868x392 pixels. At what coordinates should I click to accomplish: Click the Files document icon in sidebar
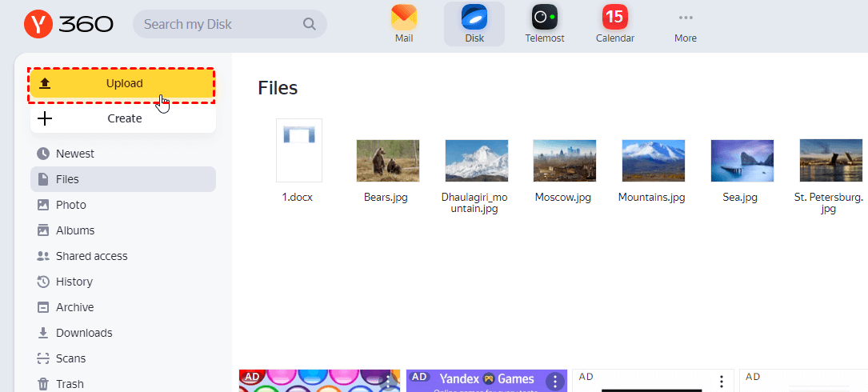pyautogui.click(x=43, y=179)
